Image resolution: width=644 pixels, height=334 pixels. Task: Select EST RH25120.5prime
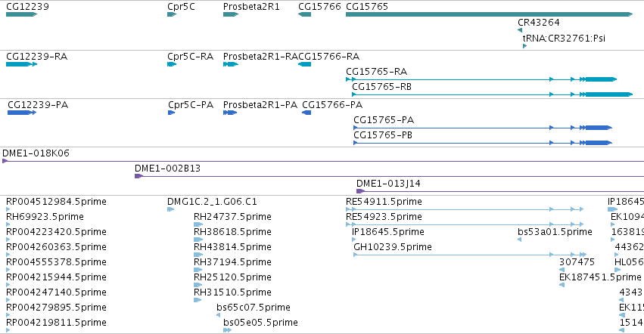tap(232, 278)
